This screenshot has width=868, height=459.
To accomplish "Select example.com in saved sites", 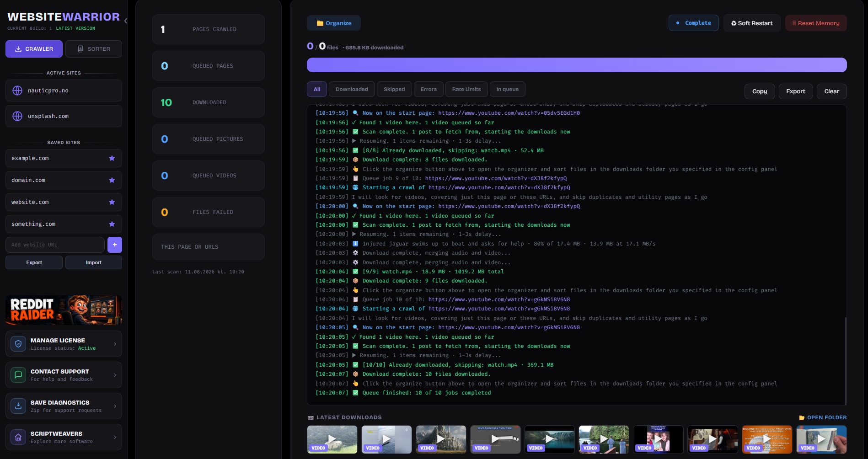I will [64, 158].
